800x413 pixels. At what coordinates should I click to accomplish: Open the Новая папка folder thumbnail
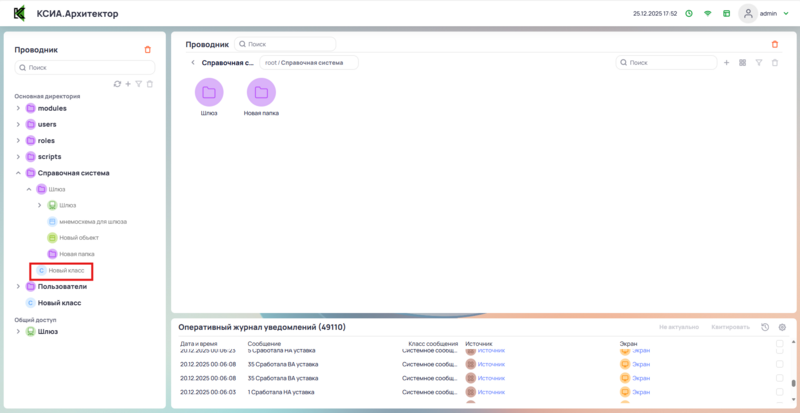[260, 93]
